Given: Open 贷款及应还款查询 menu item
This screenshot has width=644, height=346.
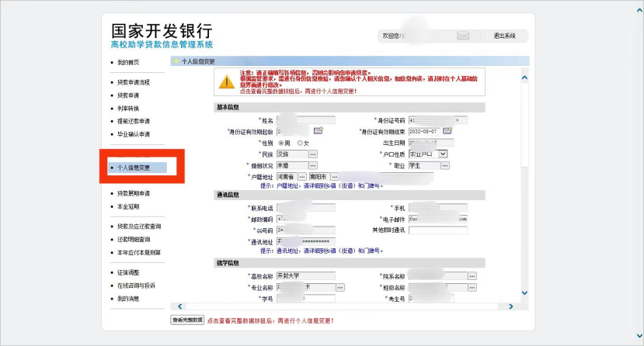Looking at the screenshot, I should tap(139, 227).
